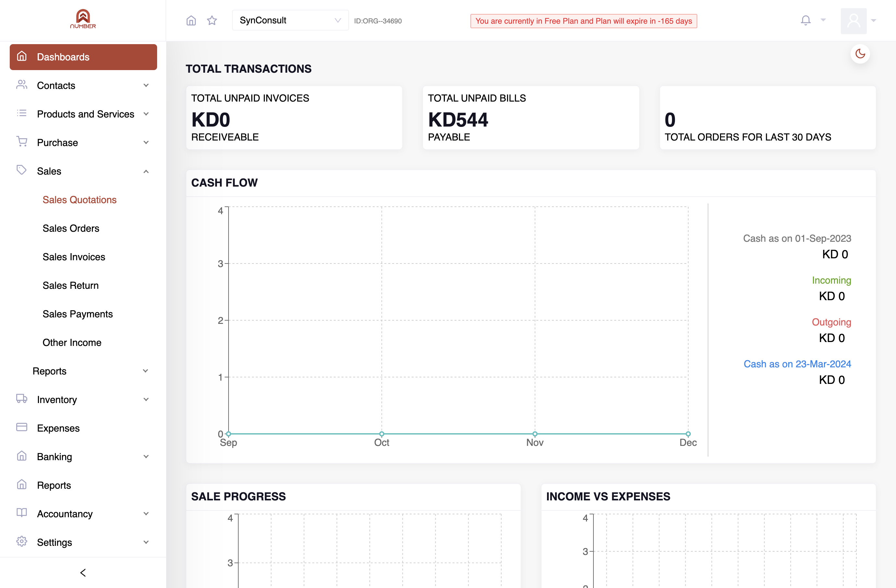Open the user profile dropdown arrow

point(874,21)
